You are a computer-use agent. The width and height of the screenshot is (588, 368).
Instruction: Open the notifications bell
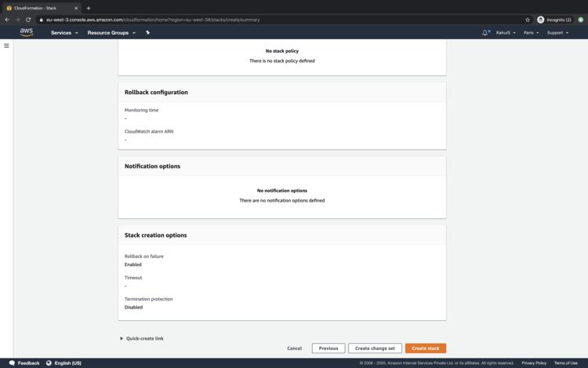coord(485,33)
